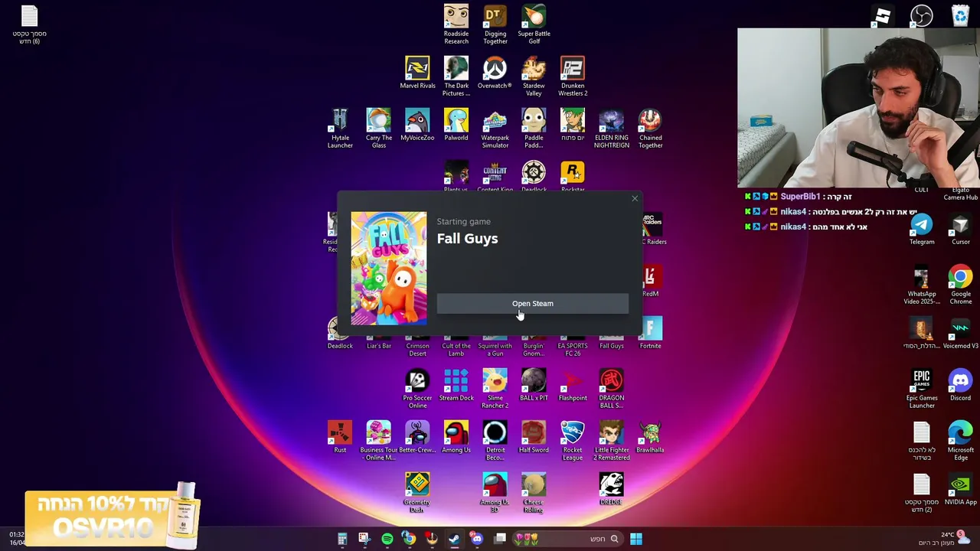
Task: Open the Windows Start menu
Action: 635,539
